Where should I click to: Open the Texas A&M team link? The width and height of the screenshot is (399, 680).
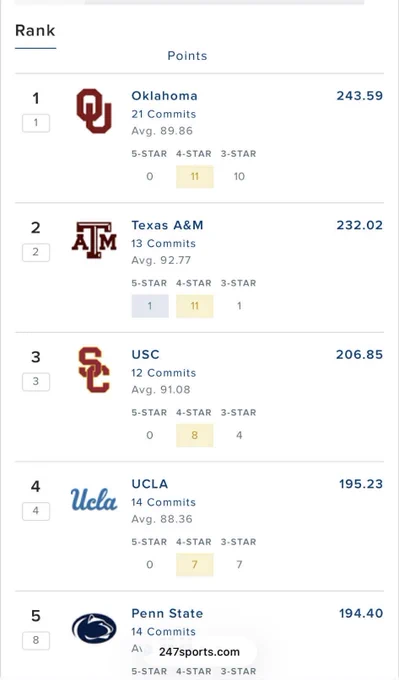[x=167, y=225]
